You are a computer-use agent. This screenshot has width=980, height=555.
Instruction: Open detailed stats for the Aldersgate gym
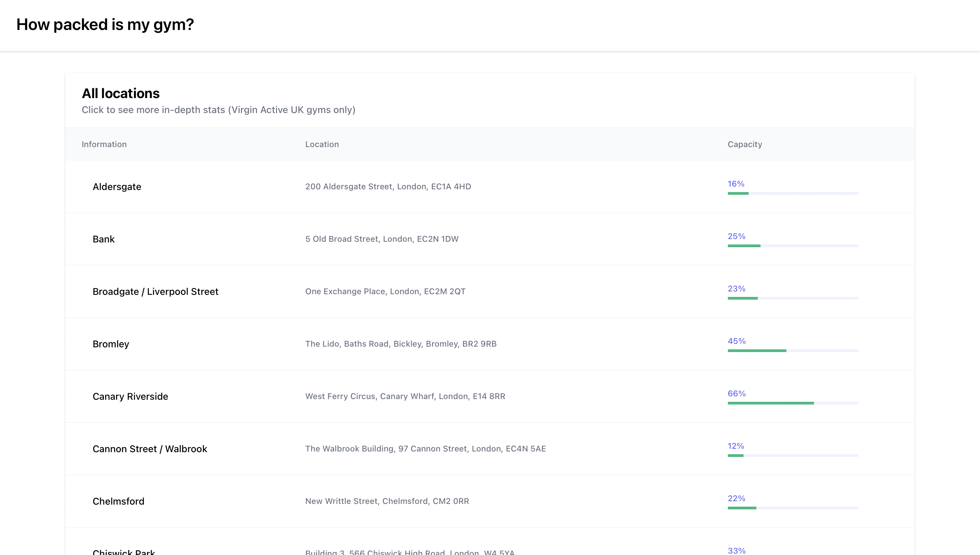[x=117, y=187]
